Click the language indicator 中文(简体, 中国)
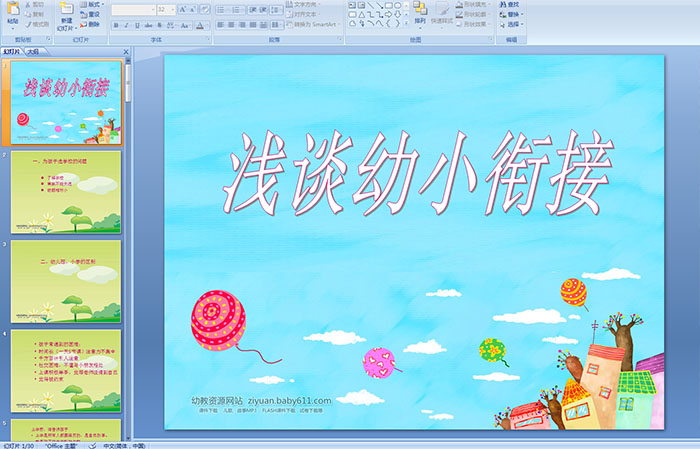Screen dimensions: 700x449 124,445
